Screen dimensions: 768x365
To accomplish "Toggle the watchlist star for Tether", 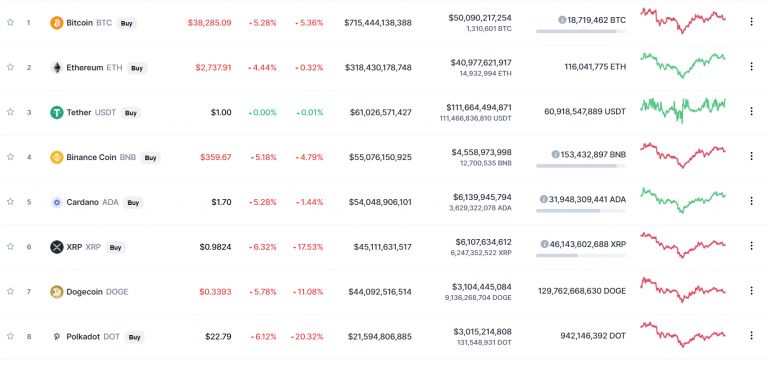I will click(x=10, y=112).
